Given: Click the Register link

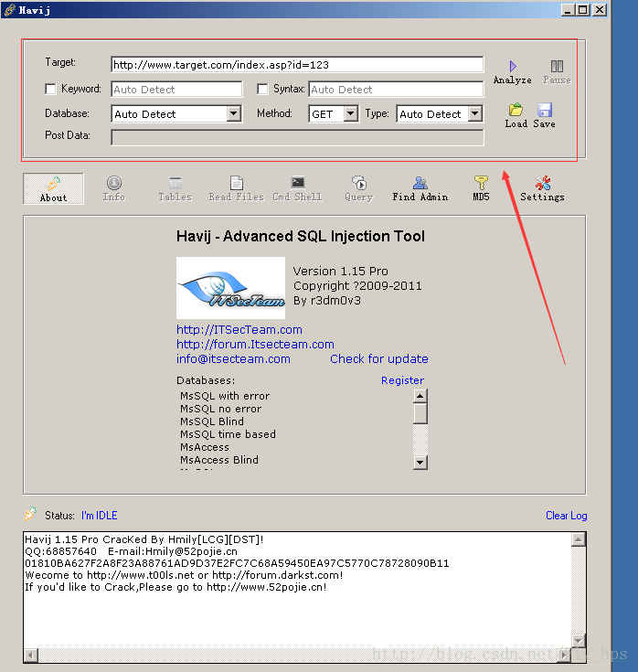Looking at the screenshot, I should tap(403, 380).
